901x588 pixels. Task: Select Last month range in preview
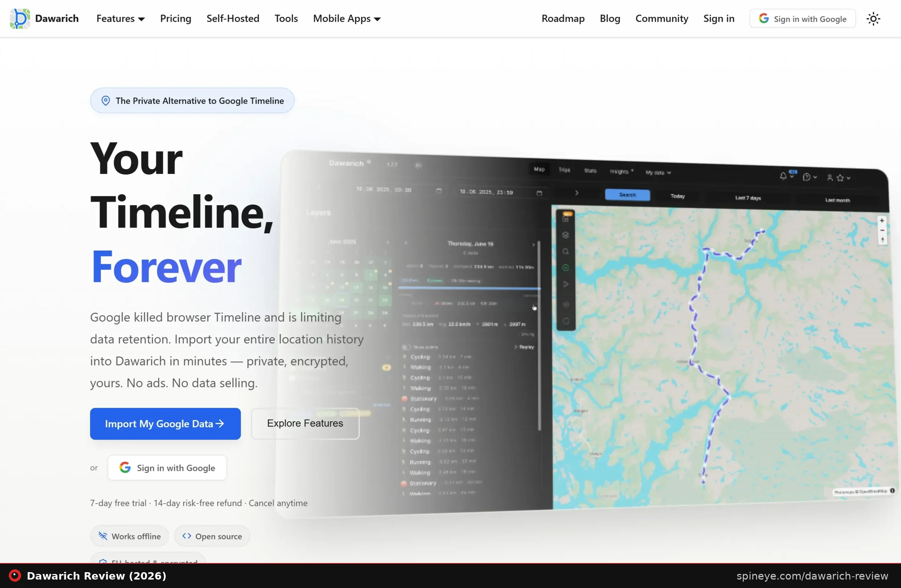click(x=837, y=200)
